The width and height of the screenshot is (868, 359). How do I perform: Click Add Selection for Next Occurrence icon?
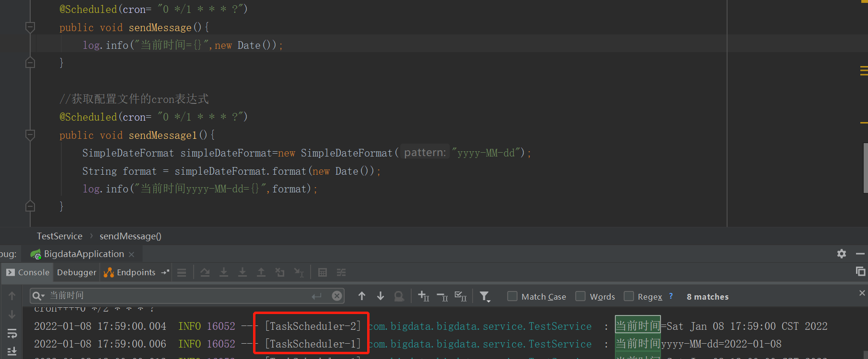424,297
